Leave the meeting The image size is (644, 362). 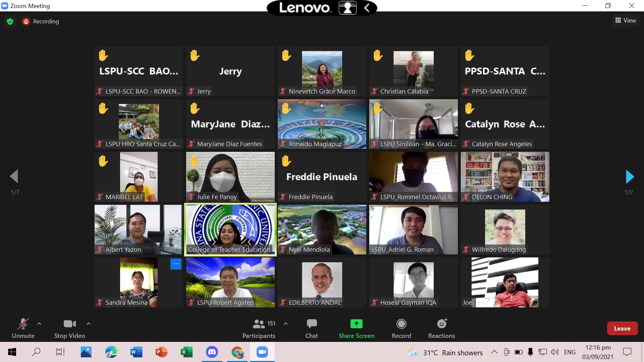(622, 328)
